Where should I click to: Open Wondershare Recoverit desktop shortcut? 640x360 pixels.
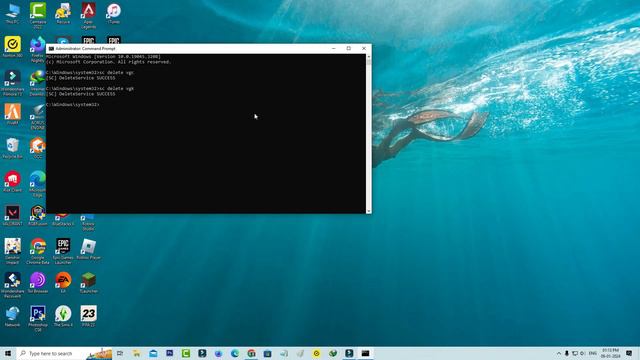[12, 284]
